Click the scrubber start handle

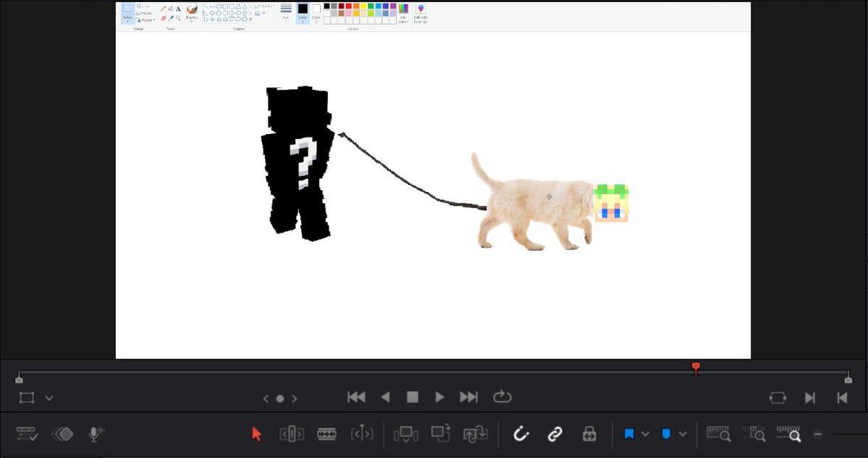click(19, 378)
